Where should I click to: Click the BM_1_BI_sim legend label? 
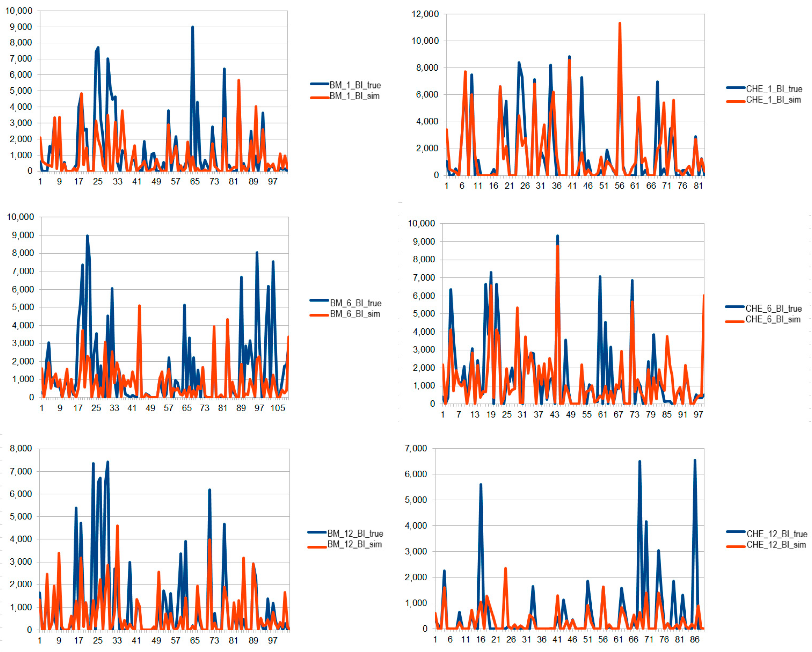[354, 96]
